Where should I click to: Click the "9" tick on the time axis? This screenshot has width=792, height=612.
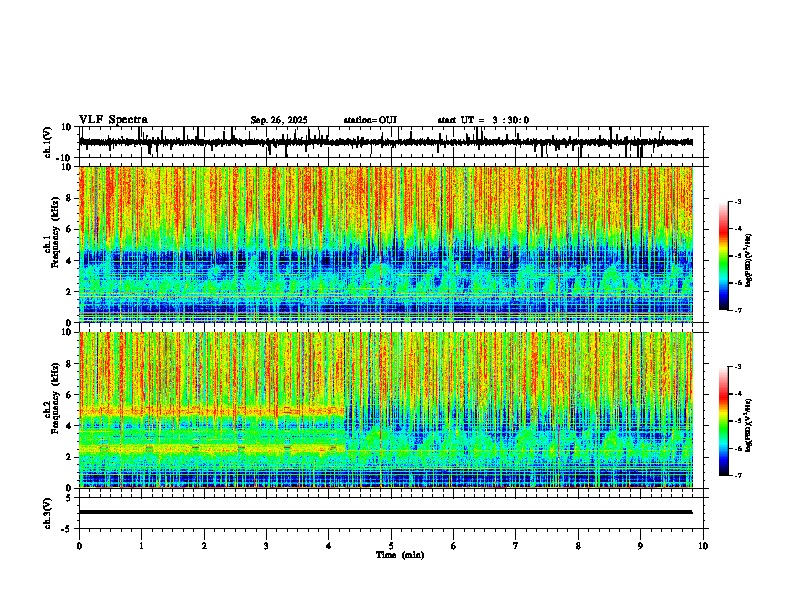pyautogui.click(x=640, y=546)
